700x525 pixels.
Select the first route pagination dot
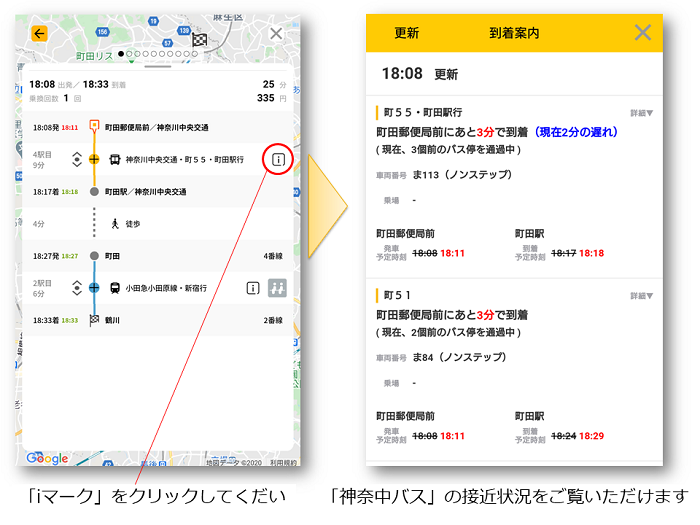[121, 54]
